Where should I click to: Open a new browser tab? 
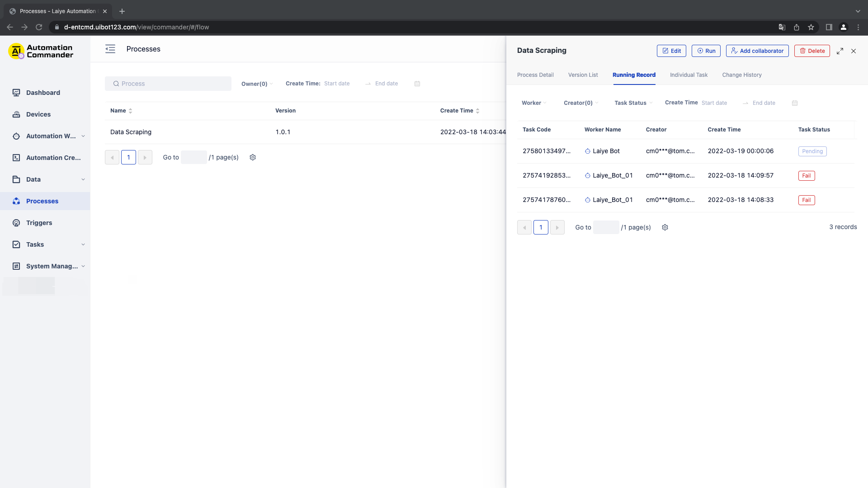(122, 11)
